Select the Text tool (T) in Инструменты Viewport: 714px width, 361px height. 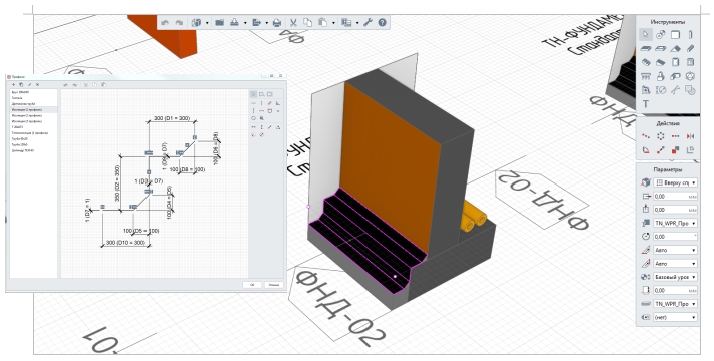click(646, 104)
